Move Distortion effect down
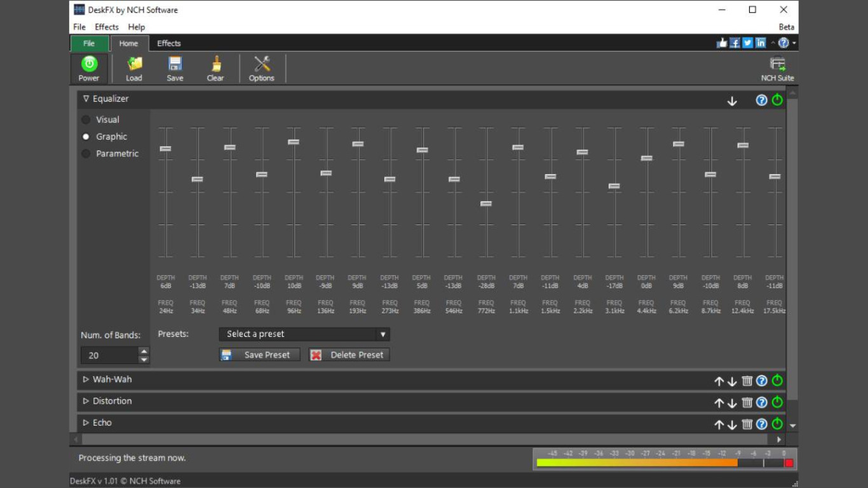 tap(732, 403)
